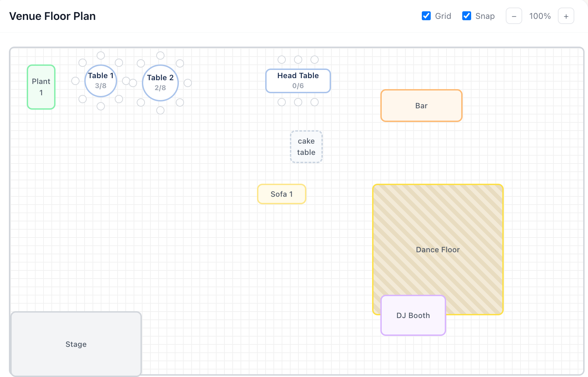Click the rightmost seat of Table 2
Image resolution: width=588 pixels, height=377 pixels.
coord(188,83)
